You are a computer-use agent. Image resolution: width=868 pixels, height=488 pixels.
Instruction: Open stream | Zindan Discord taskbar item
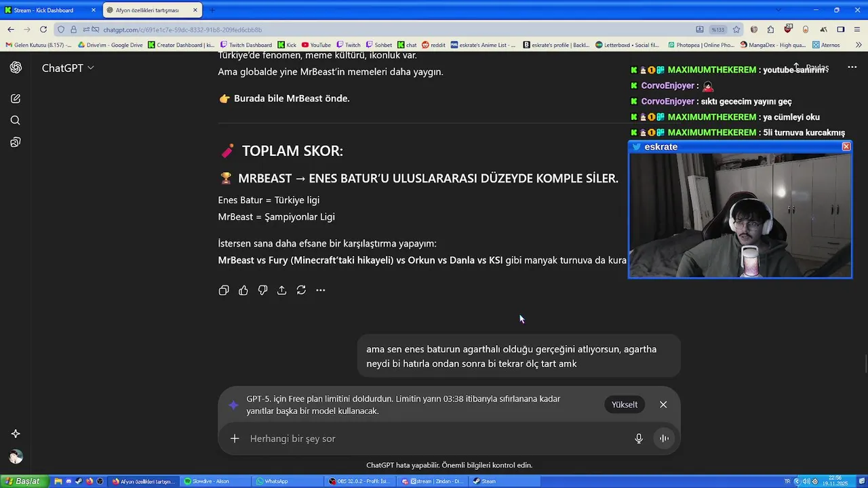(x=432, y=481)
